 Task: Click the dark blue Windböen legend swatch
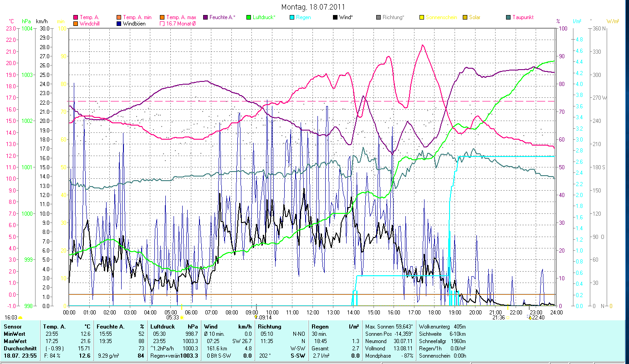[120, 23]
